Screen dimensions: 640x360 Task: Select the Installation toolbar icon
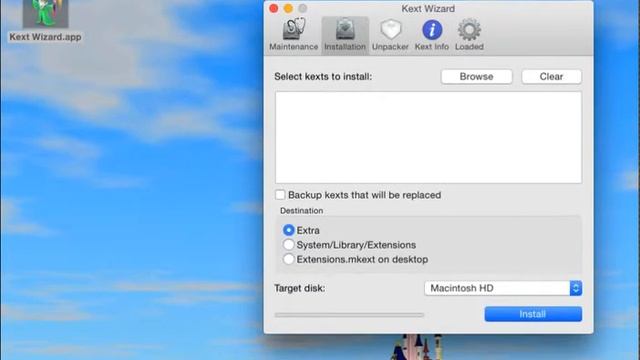click(x=345, y=35)
